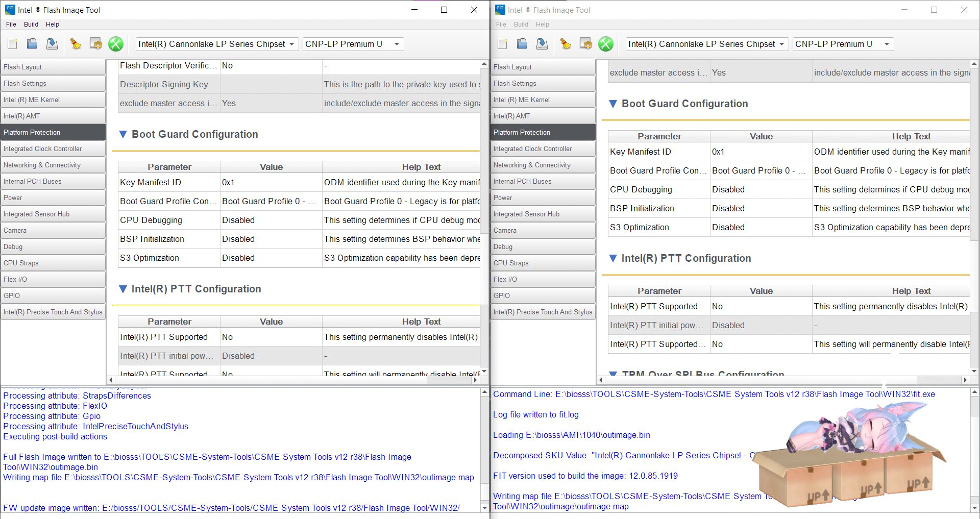This screenshot has height=519, width=980.
Task: Open CNP-LP Premium U dropdown in left window
Action: pos(353,44)
